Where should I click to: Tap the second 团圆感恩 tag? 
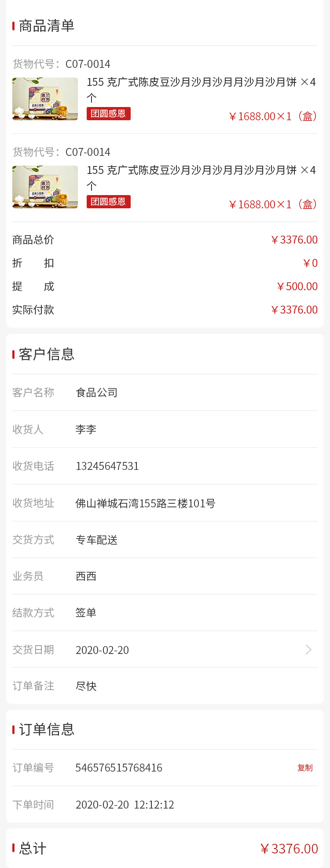[x=109, y=202]
